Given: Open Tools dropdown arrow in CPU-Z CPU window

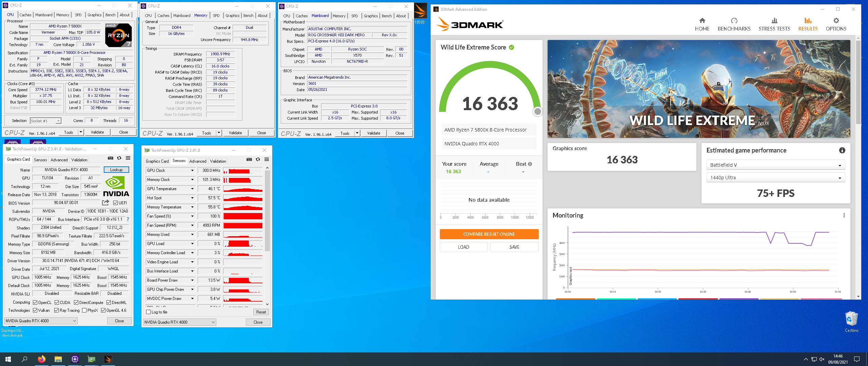Looking at the screenshot, I should [x=81, y=132].
